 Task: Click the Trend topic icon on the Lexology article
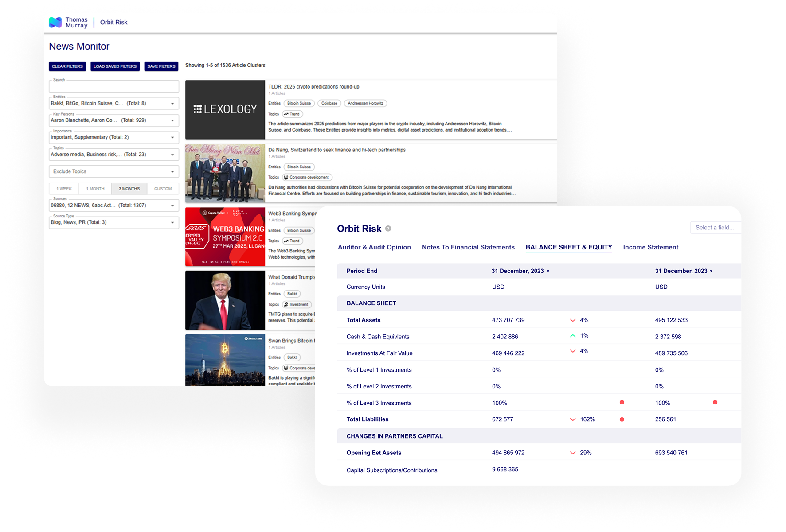(286, 114)
